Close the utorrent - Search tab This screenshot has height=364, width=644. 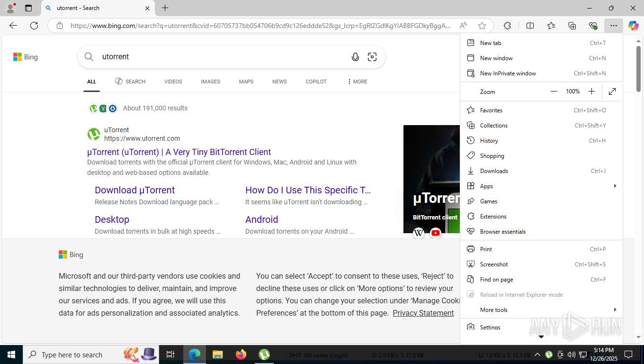(147, 8)
